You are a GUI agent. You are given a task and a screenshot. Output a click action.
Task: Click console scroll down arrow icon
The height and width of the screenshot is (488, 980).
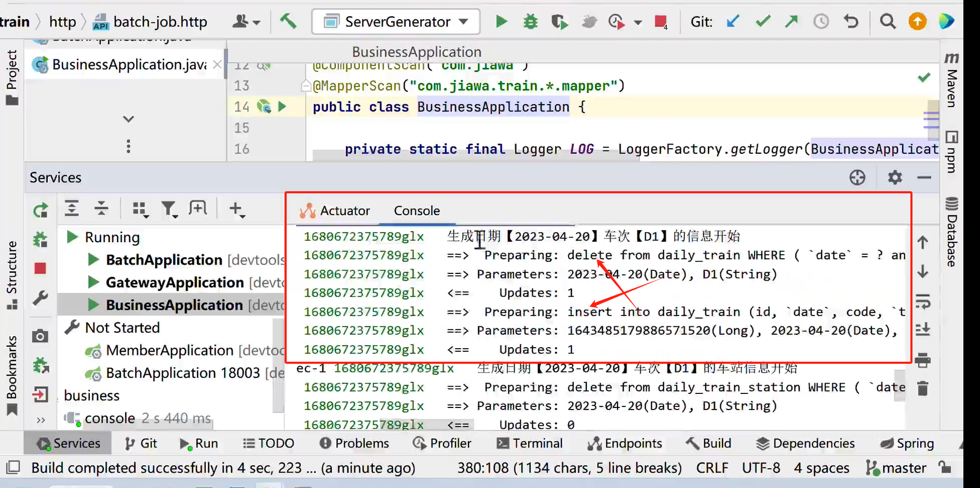[922, 271]
